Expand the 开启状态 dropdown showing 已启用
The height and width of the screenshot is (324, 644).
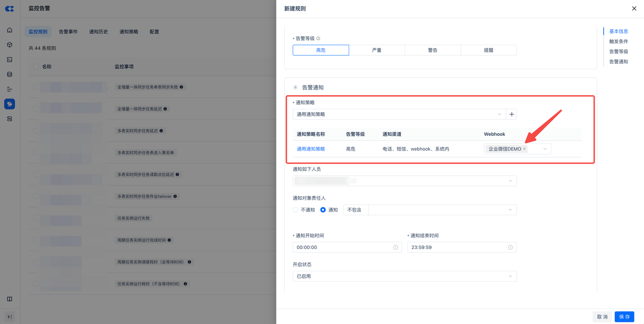click(x=405, y=276)
